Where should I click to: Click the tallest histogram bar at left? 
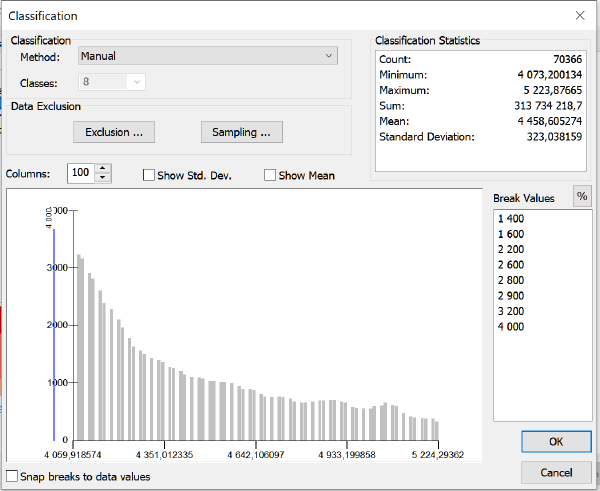click(x=79, y=350)
